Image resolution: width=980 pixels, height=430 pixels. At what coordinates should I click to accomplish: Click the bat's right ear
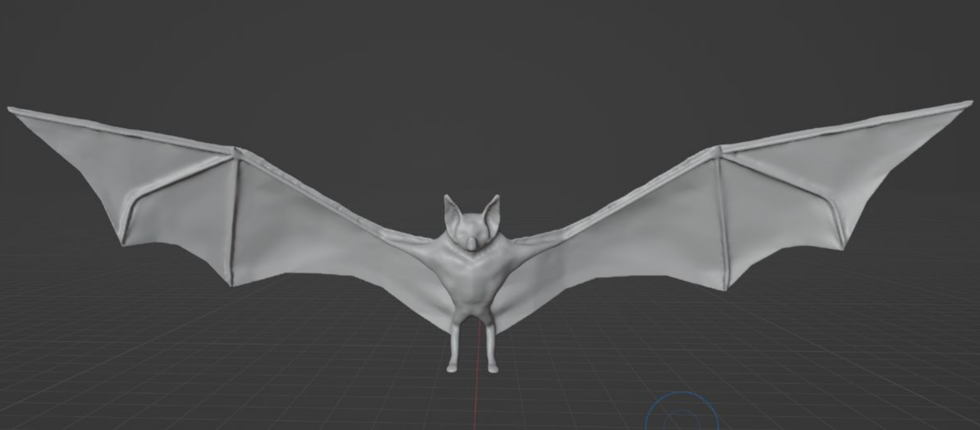tap(492, 210)
